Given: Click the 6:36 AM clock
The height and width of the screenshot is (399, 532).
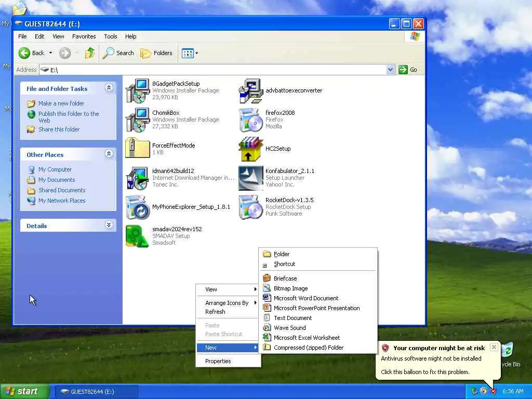Looking at the screenshot, I should point(513,392).
